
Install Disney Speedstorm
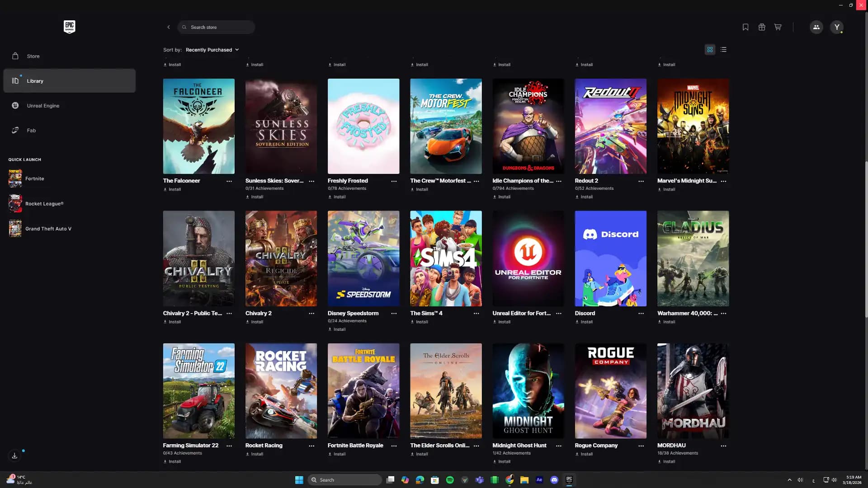[337, 329]
